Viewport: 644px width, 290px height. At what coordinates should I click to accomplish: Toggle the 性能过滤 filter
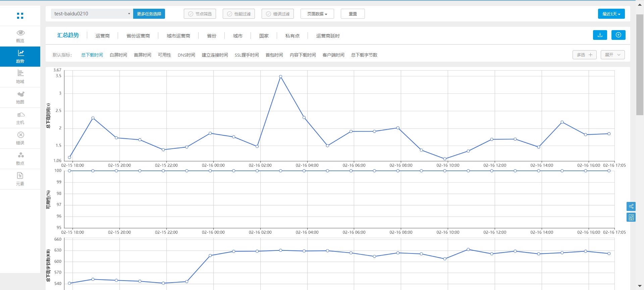[x=239, y=14]
